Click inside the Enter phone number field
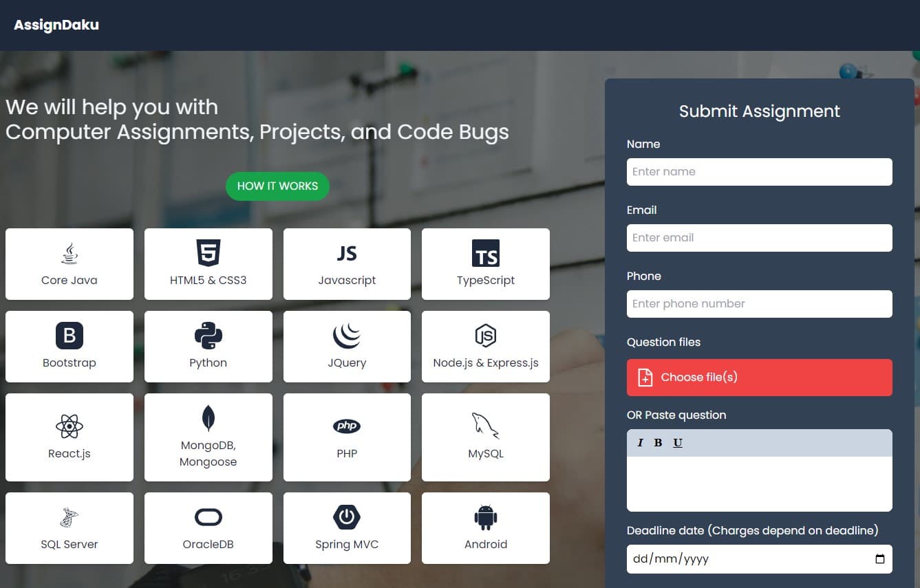Screen dimensions: 920x588 pyautogui.click(x=759, y=304)
